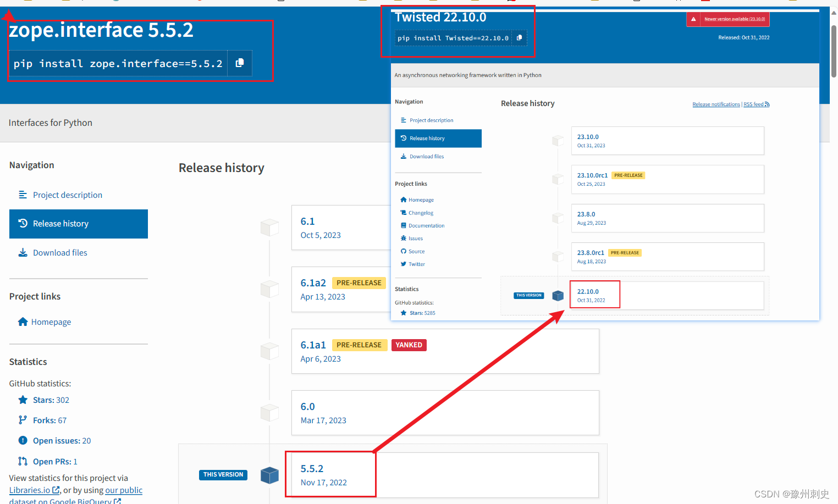Viewport: 838px width, 504px height.
Task: Select Release history in Twisted navigation
Action: point(438,139)
